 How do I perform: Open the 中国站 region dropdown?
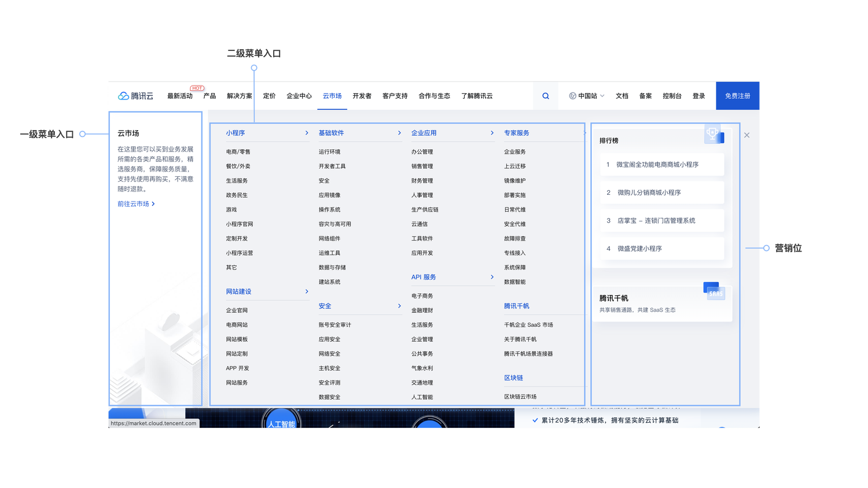point(587,96)
